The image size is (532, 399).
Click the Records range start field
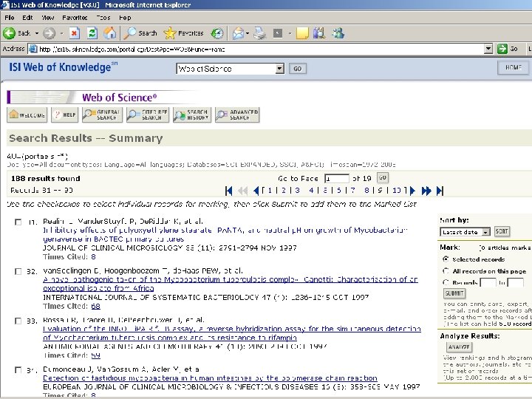(488, 282)
